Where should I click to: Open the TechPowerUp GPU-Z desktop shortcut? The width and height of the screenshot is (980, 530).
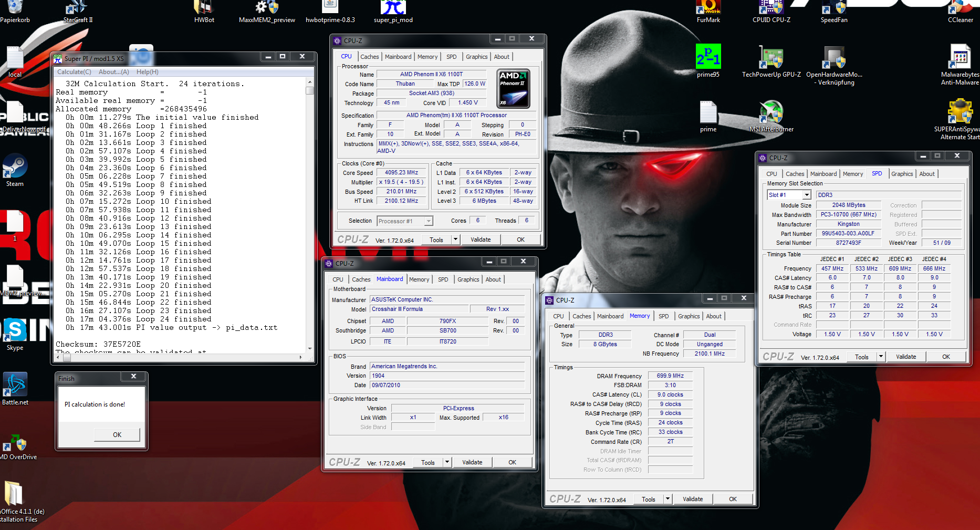click(x=771, y=61)
